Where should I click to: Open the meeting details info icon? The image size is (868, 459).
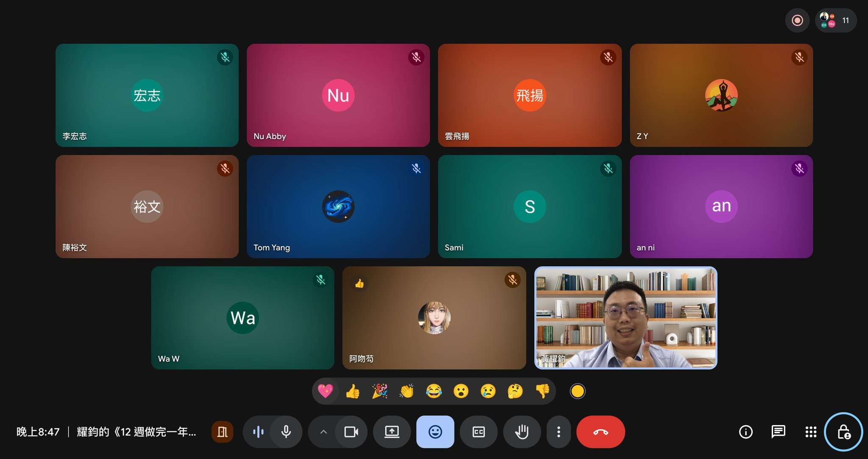(x=746, y=432)
